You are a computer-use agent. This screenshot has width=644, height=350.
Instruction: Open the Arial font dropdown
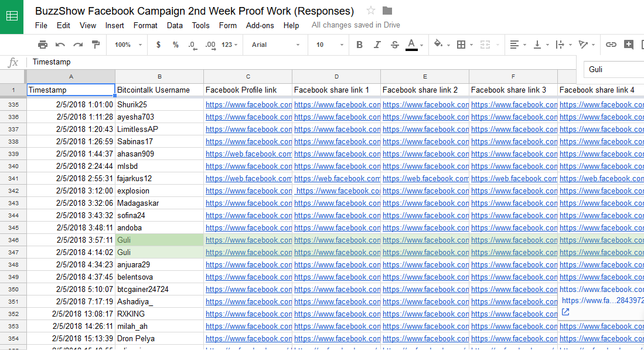(275, 45)
